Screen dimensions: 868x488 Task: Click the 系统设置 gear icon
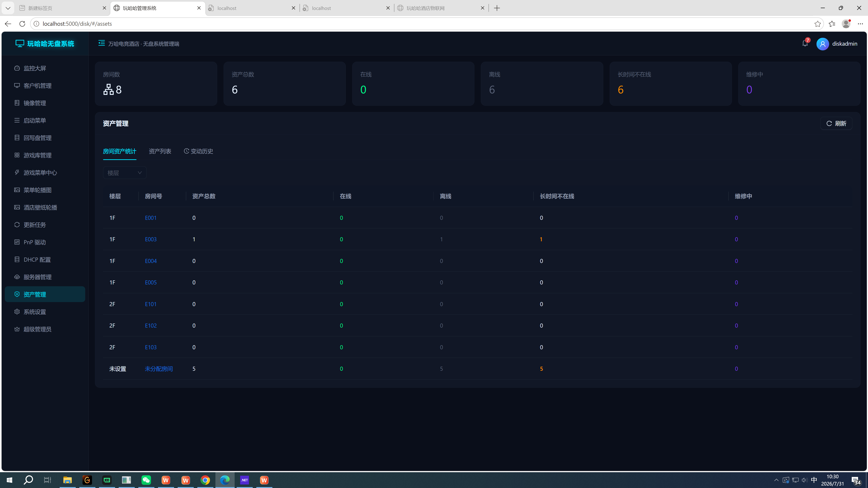(17, 312)
